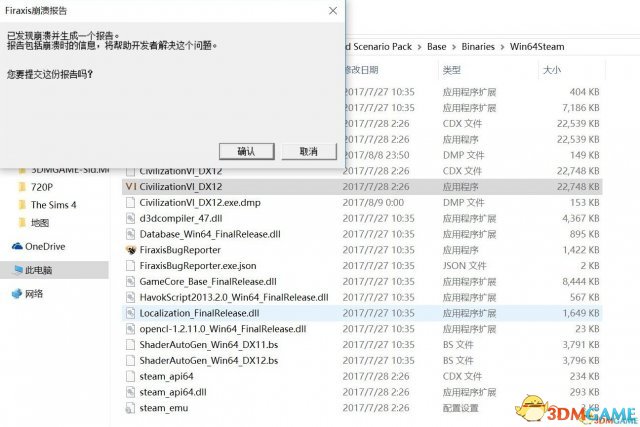
Task: Click the steam_api64 CDX file icon
Action: coord(131,376)
